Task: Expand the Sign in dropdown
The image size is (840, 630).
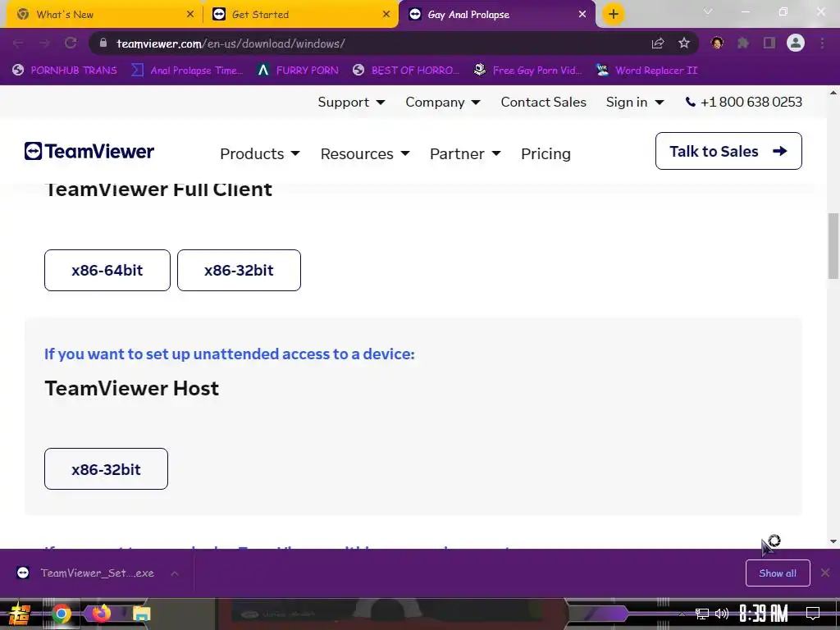Action: point(635,102)
